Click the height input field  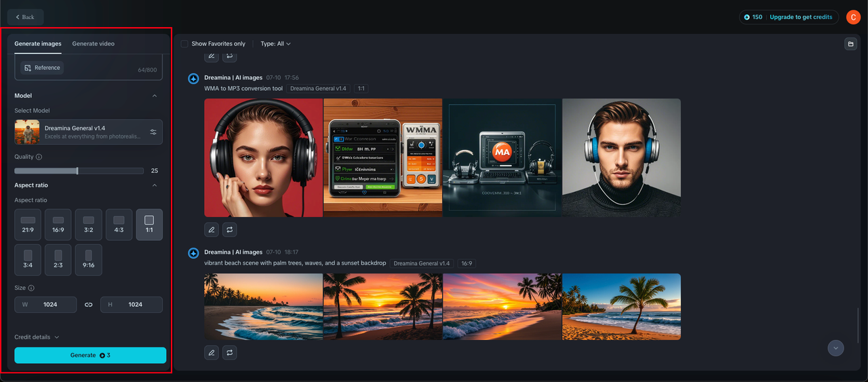(x=132, y=305)
